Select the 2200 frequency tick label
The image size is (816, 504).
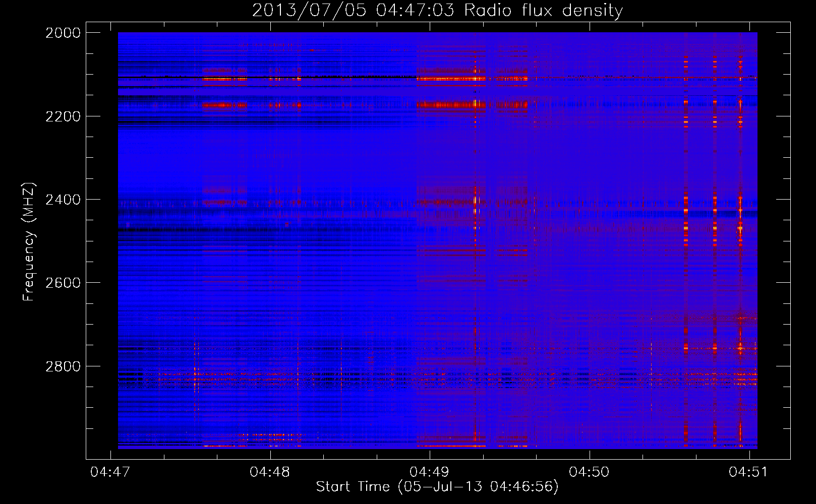pos(63,116)
